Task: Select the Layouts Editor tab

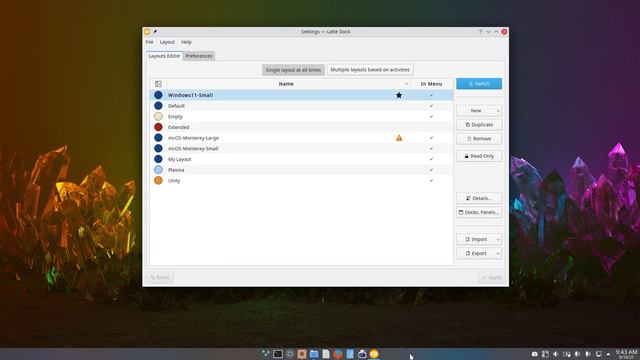Action: [x=164, y=56]
